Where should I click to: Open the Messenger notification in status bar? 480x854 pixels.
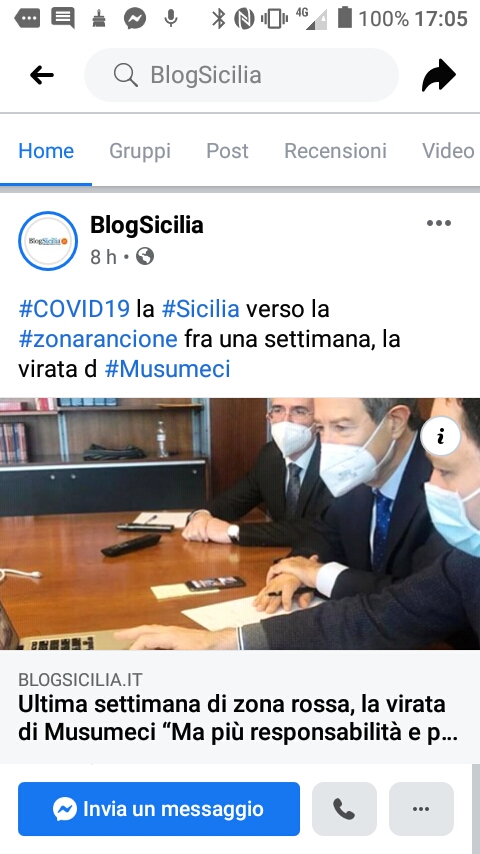point(135,19)
